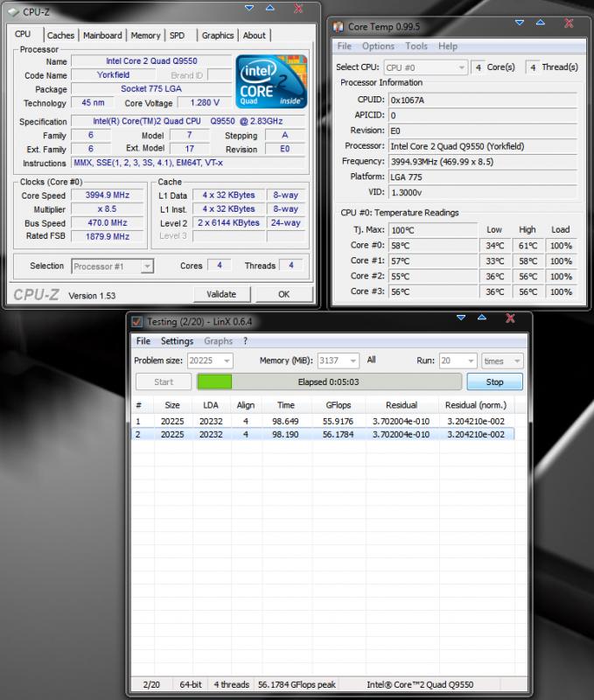The height and width of the screenshot is (700, 594).
Task: Click CPU-Z's up arrow title button
Action: (x=270, y=8)
